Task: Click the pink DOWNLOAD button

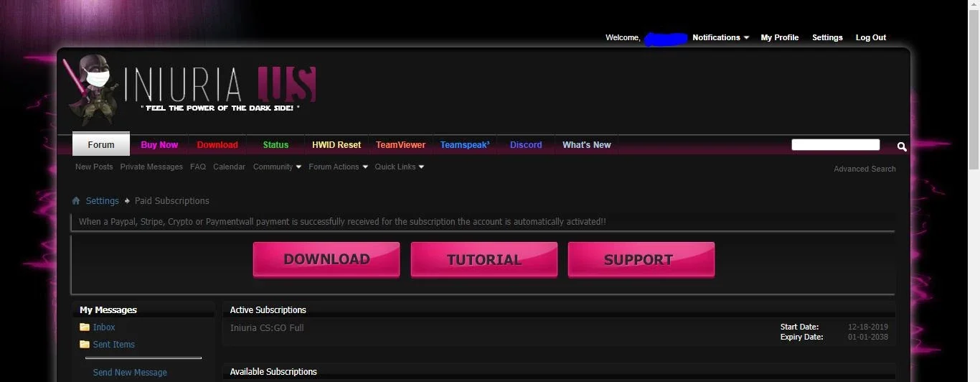Action: 326,259
